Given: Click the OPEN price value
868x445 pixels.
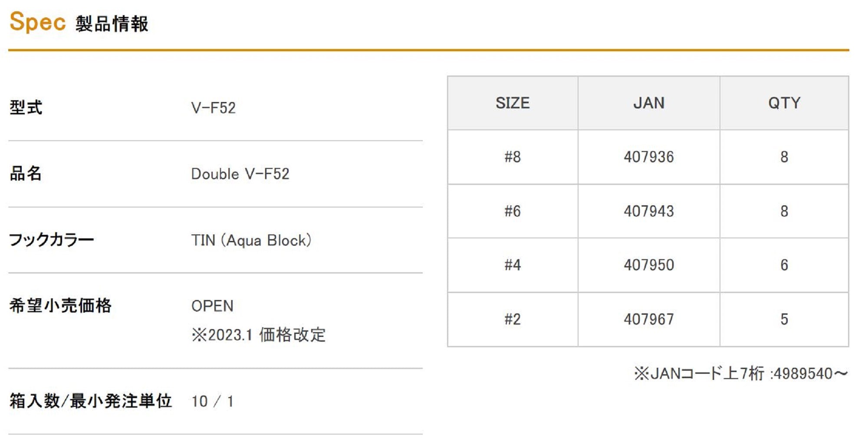Looking at the screenshot, I should [212, 306].
